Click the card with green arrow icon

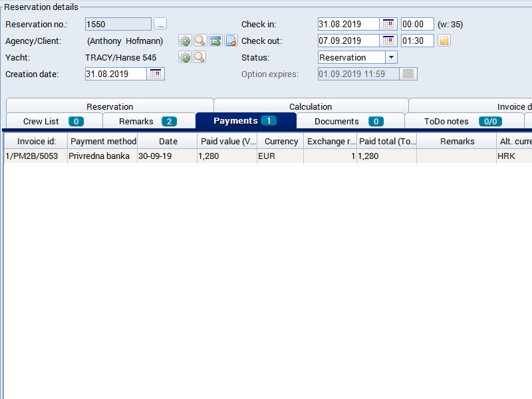[x=215, y=41]
